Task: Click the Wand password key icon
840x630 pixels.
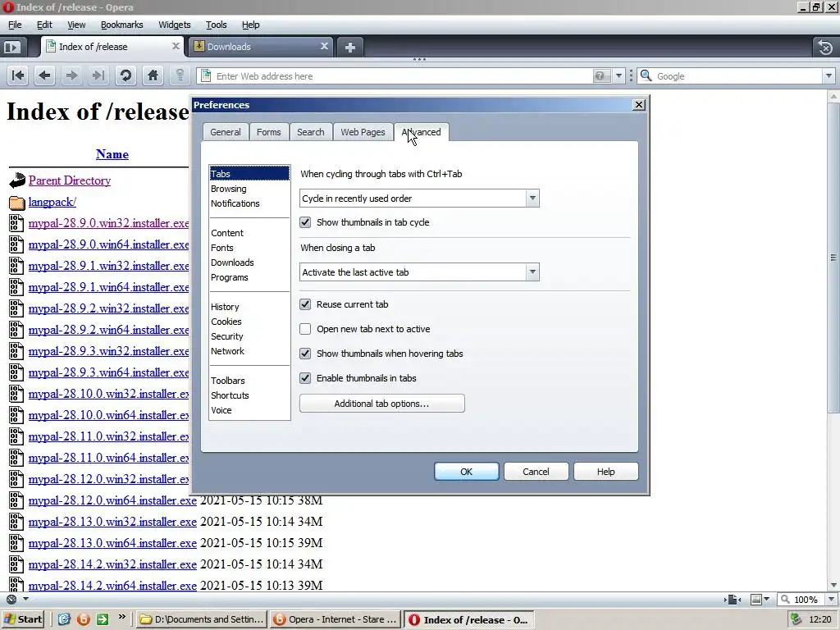Action: [x=180, y=75]
